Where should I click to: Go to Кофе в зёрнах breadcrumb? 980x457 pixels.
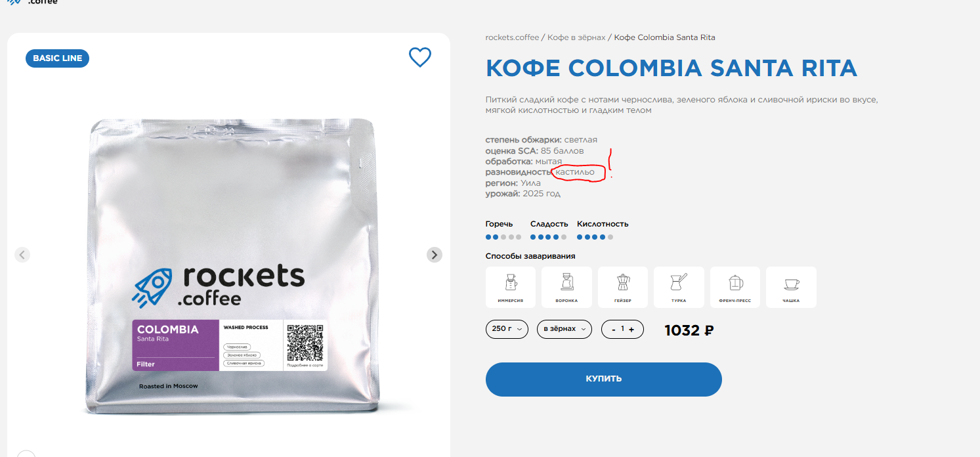(x=576, y=37)
